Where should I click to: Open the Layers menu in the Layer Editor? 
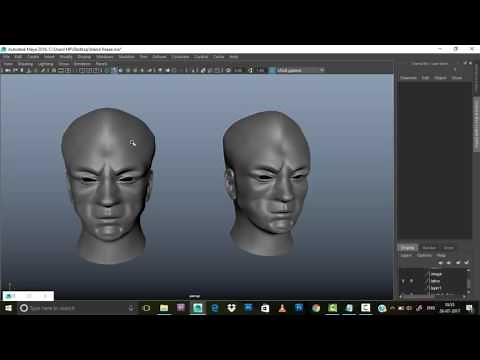406,255
